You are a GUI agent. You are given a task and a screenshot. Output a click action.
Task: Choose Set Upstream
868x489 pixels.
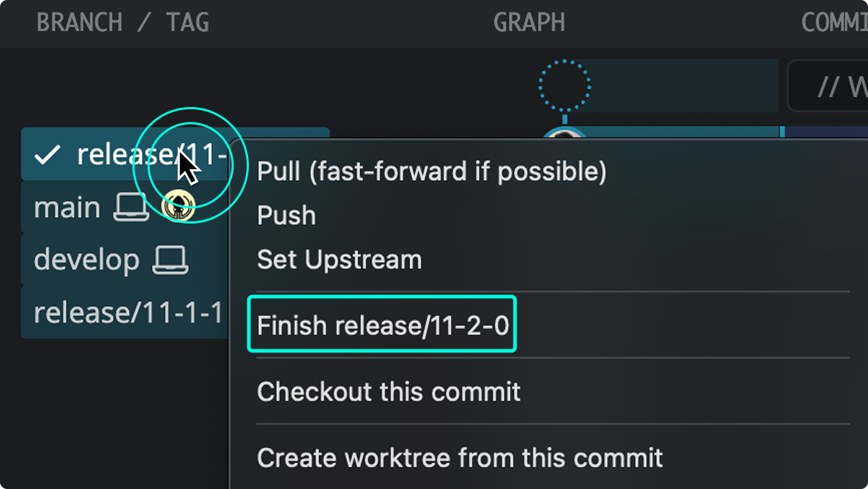[x=339, y=259]
